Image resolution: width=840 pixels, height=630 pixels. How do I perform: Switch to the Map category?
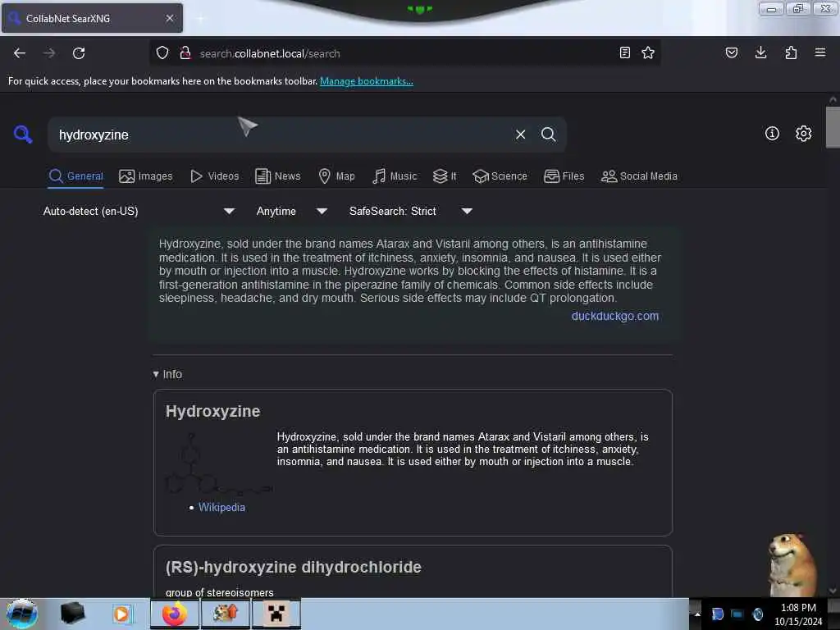click(337, 176)
